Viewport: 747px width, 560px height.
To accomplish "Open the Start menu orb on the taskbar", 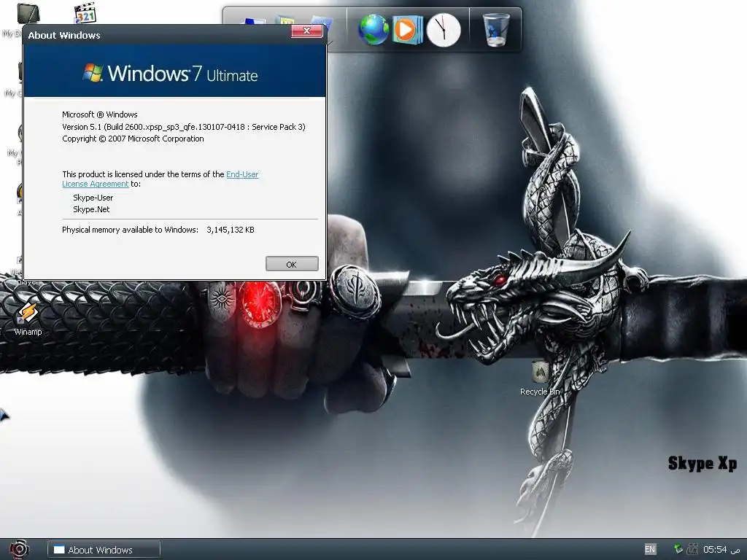I will pyautogui.click(x=19, y=550).
